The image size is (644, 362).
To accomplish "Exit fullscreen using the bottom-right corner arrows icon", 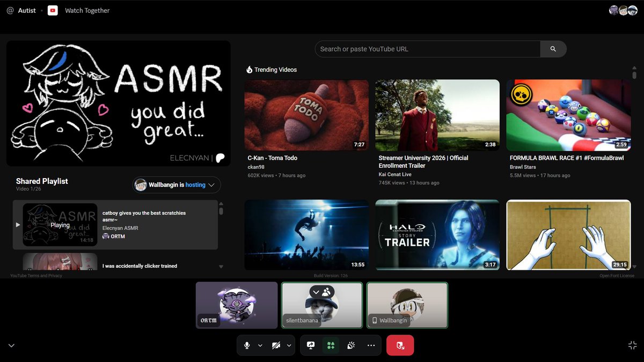I will (632, 345).
